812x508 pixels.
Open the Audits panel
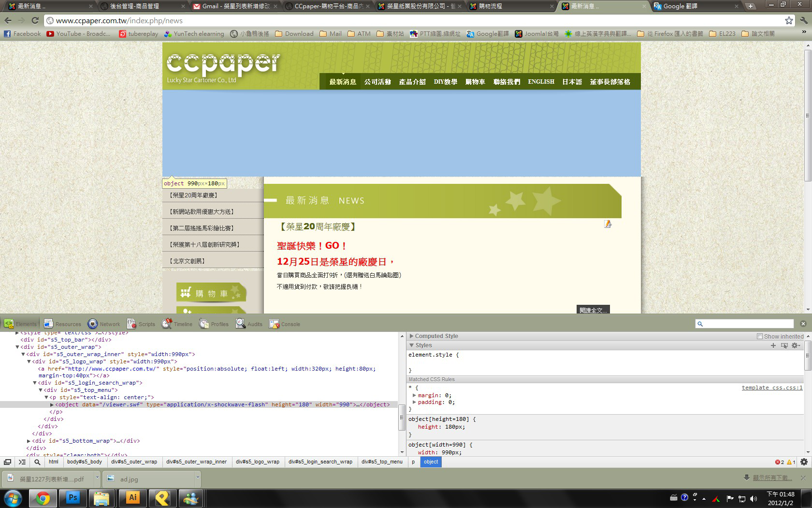point(249,324)
